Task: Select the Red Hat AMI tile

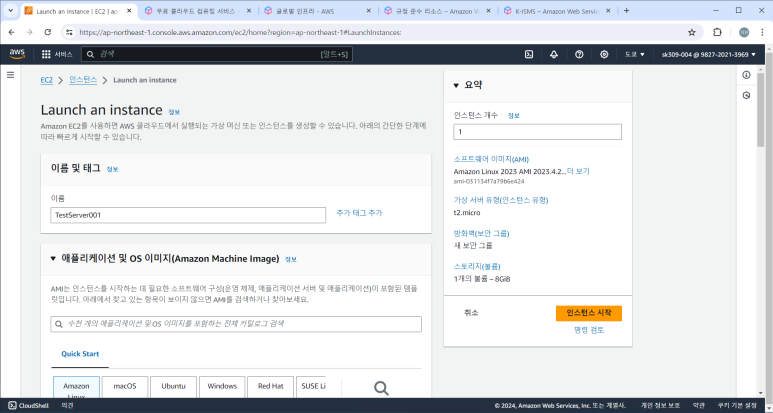Action: [270, 387]
